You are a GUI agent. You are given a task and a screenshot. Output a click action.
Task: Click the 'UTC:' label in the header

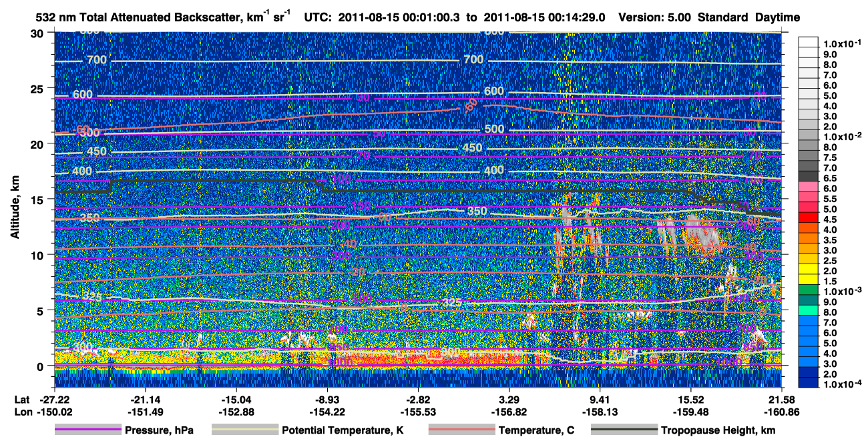coord(317,17)
